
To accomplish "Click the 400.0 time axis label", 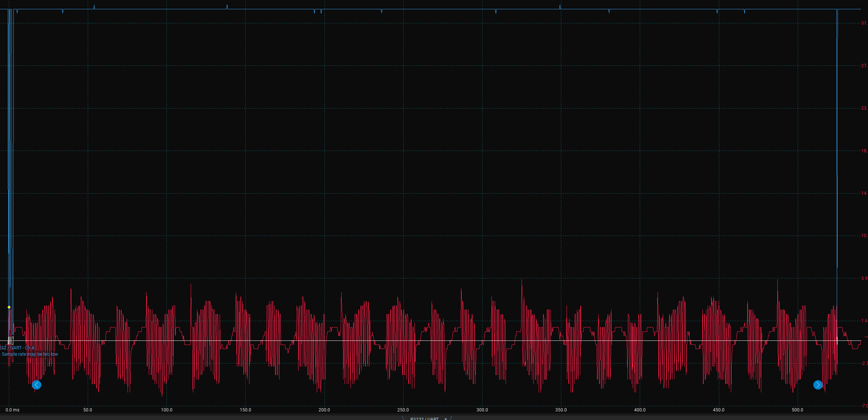I will pos(640,410).
